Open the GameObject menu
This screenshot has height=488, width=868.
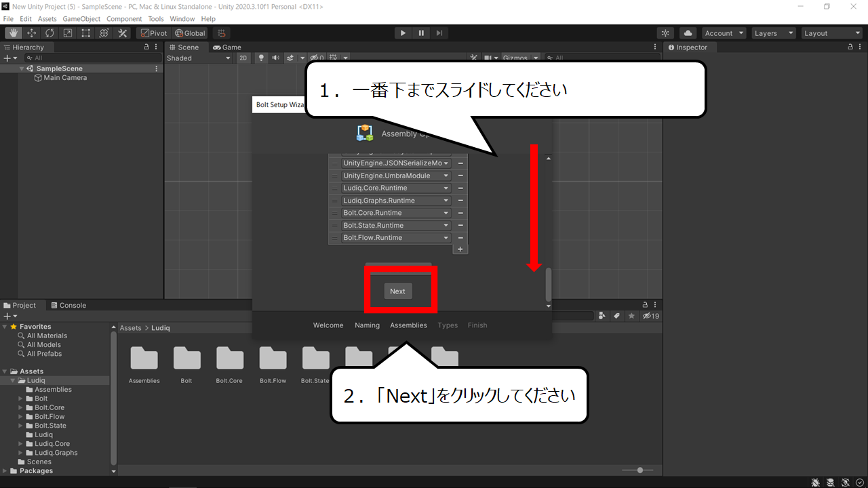[81, 19]
